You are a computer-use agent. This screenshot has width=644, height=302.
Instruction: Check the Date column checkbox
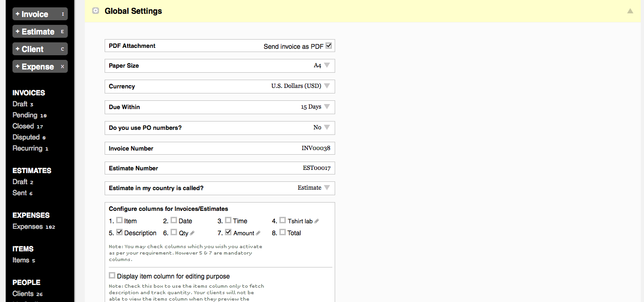(x=174, y=221)
